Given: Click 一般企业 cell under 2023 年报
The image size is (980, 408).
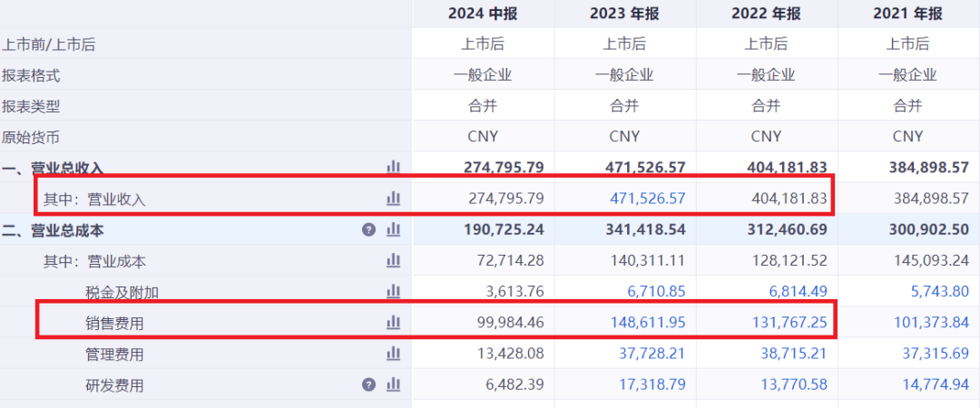Looking at the screenshot, I should point(624,75).
